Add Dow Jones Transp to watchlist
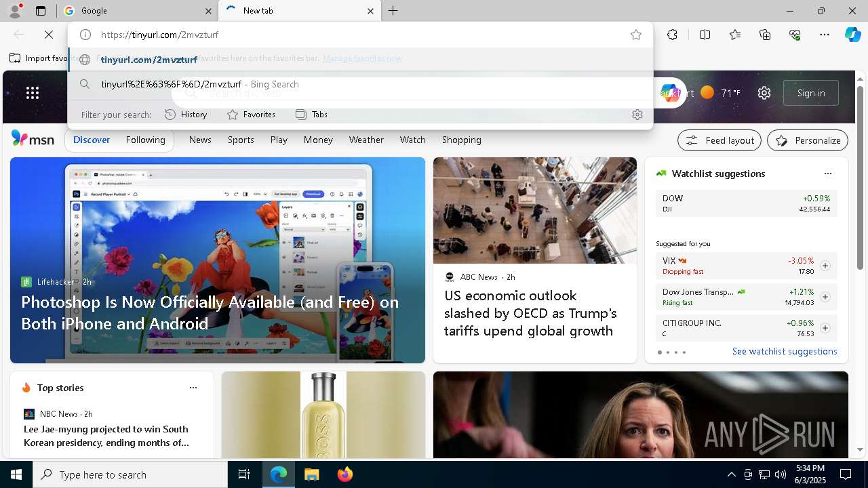This screenshot has width=868, height=488. (x=825, y=297)
